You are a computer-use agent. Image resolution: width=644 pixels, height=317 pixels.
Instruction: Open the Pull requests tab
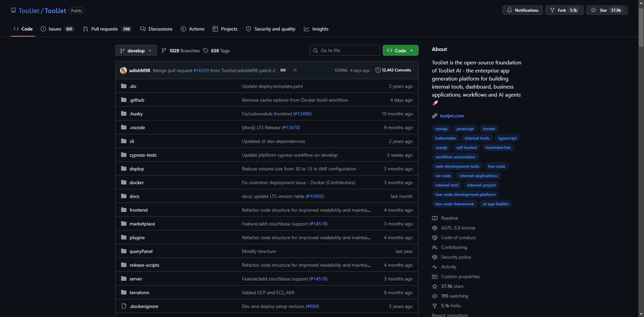pos(107,29)
